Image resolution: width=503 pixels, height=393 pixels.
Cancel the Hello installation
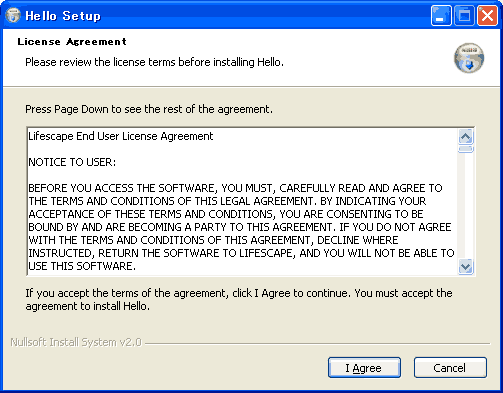pyautogui.click(x=450, y=368)
